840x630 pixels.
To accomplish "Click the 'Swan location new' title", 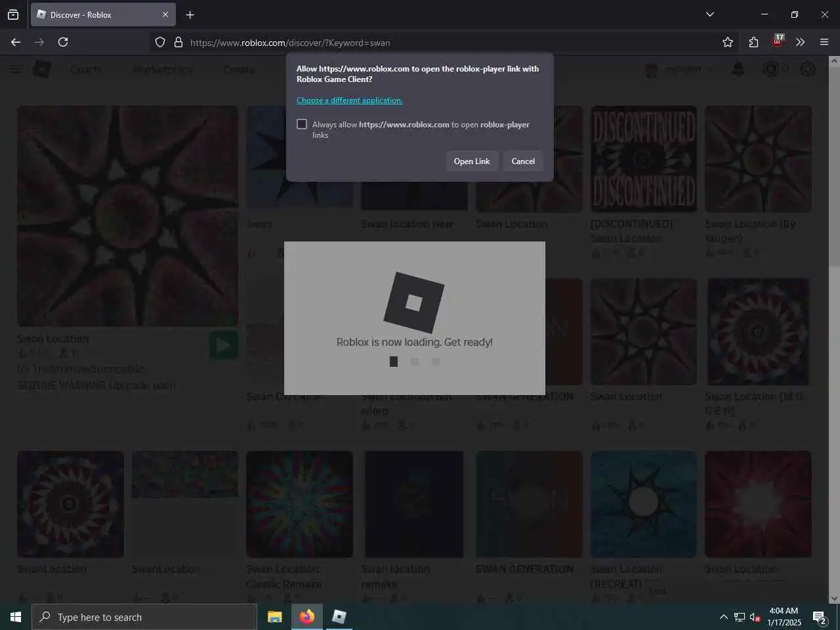I will 407,224.
